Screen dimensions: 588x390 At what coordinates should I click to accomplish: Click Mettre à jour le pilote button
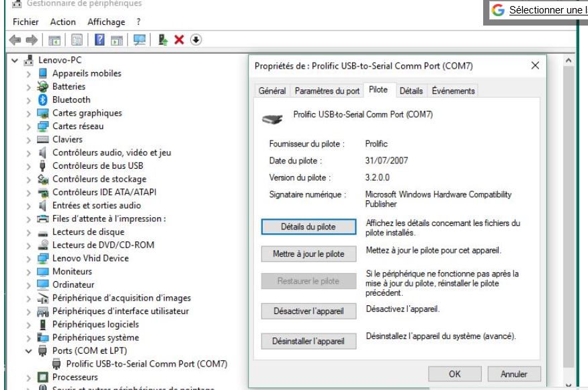(308, 253)
